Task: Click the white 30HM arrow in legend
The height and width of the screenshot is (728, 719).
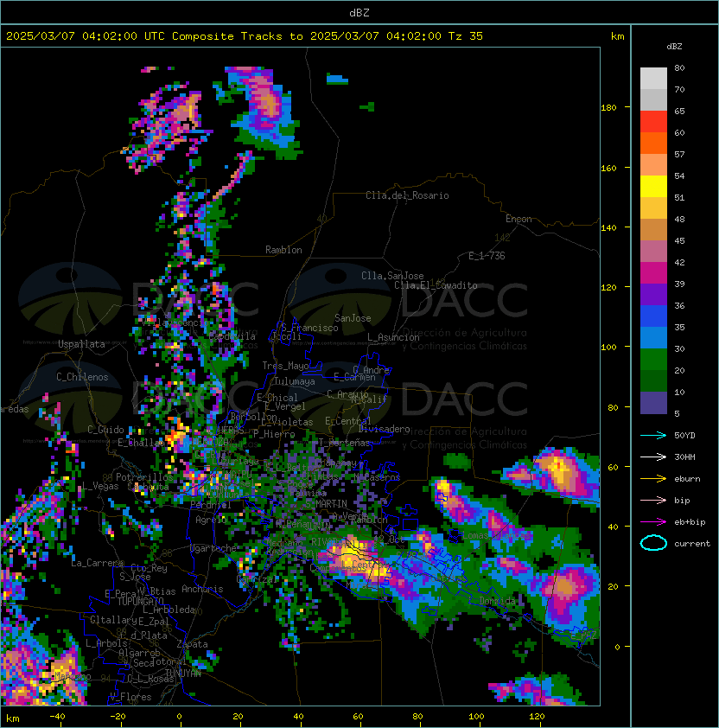Action: pyautogui.click(x=653, y=457)
